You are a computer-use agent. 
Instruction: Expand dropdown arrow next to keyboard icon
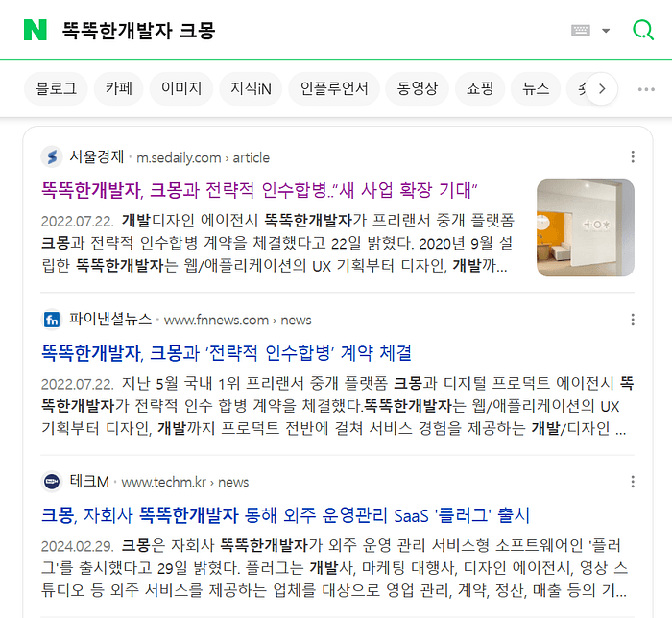[x=606, y=31]
